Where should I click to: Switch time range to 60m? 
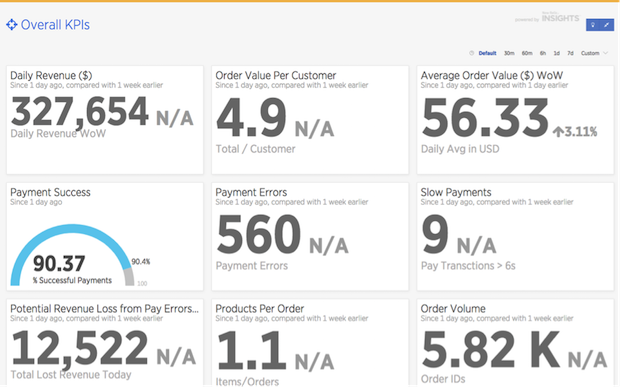527,53
